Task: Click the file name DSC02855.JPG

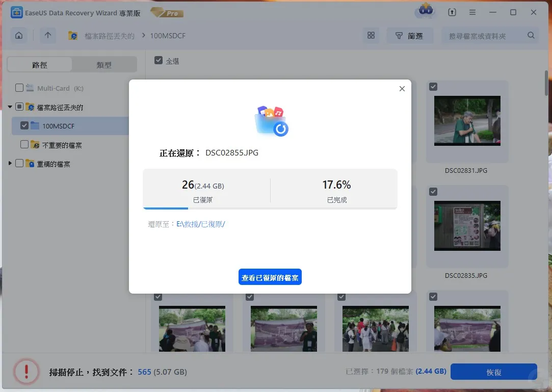Action: tap(231, 153)
